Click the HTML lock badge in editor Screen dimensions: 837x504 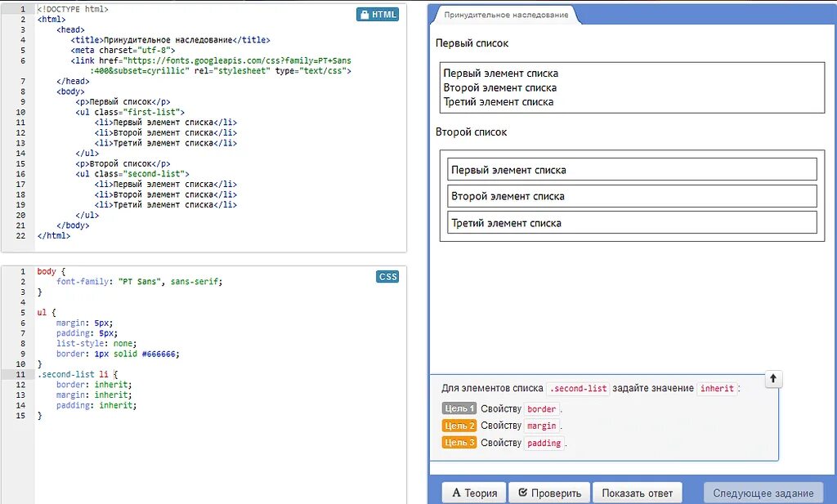pos(378,15)
